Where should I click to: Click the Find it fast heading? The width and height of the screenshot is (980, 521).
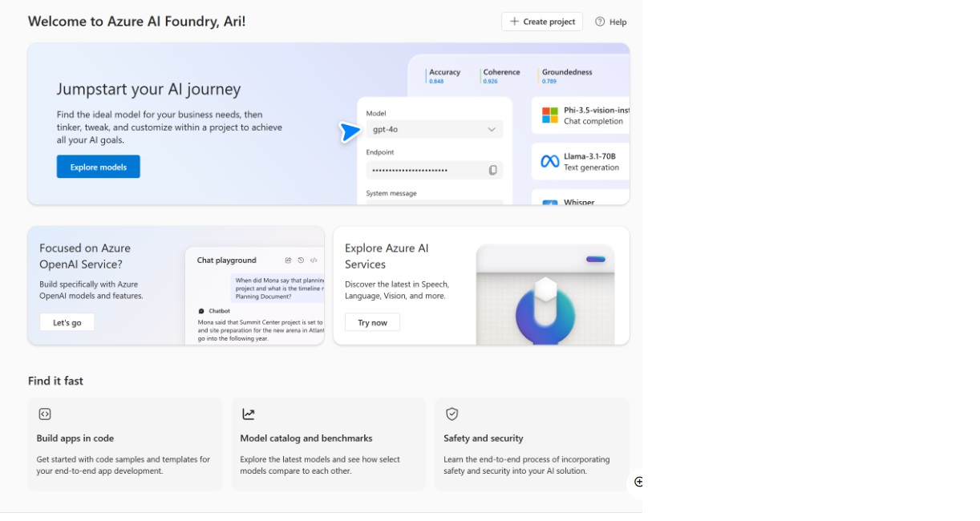[x=55, y=381]
